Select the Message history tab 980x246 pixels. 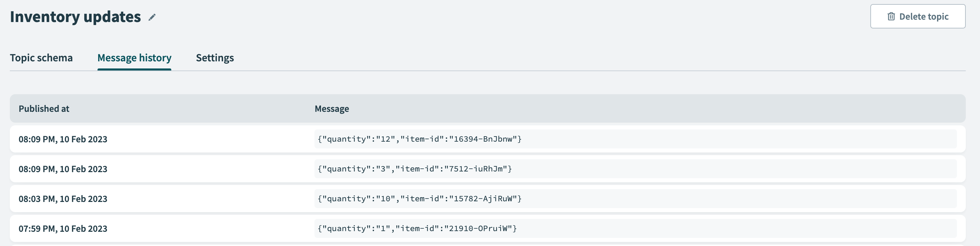pyautogui.click(x=134, y=58)
